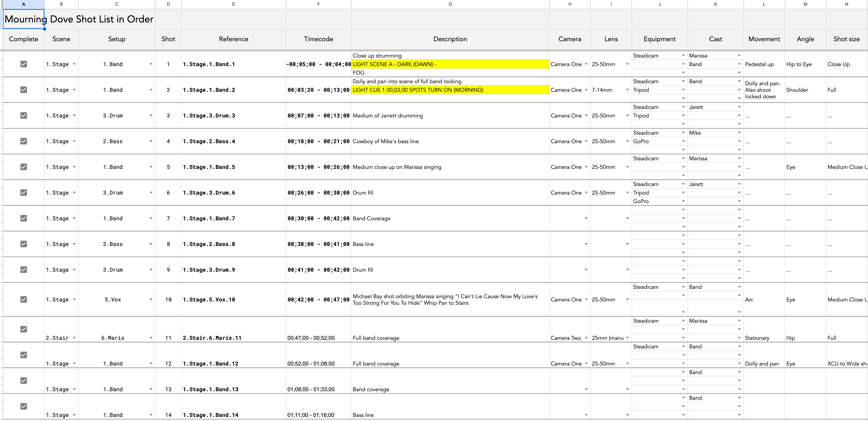Click the Shot size column heading cell

coord(847,39)
